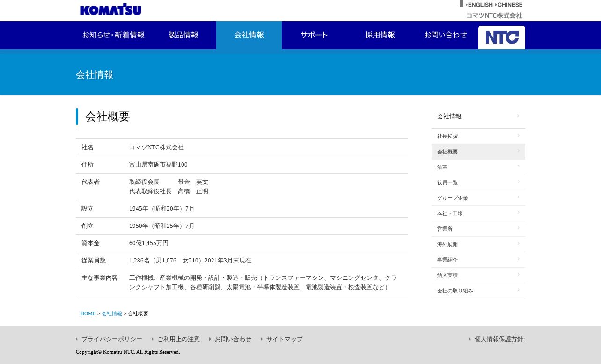Click the 1950年（昭和25年）7月 cell
This screenshot has width=601, height=364.
click(x=162, y=226)
